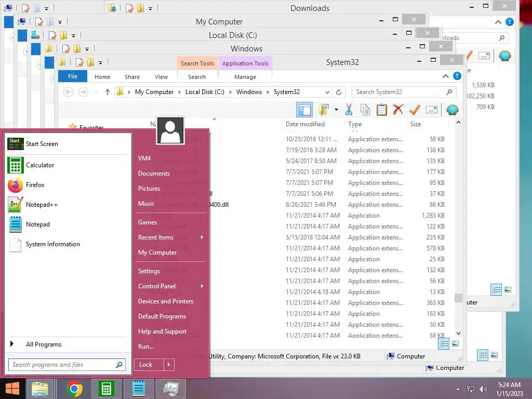Viewport: 532px width, 399px height.
Task: Expand the Folder Options dropdown arrow
Action: (336, 110)
